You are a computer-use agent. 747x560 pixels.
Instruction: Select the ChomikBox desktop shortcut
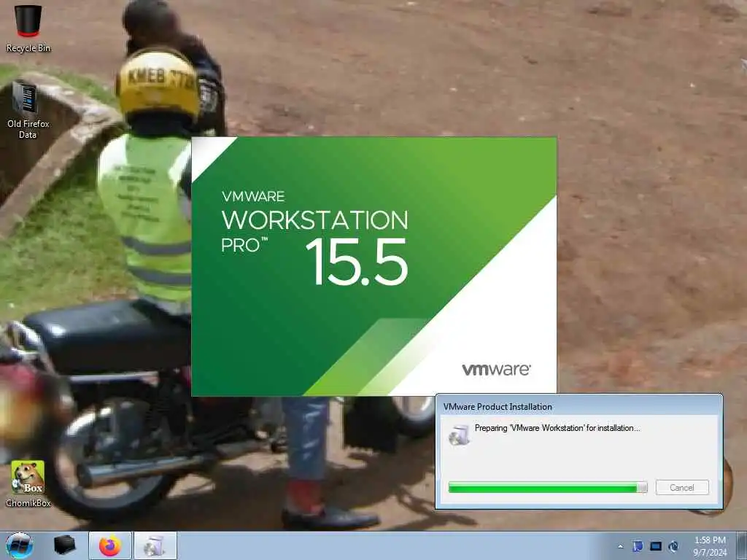28,484
